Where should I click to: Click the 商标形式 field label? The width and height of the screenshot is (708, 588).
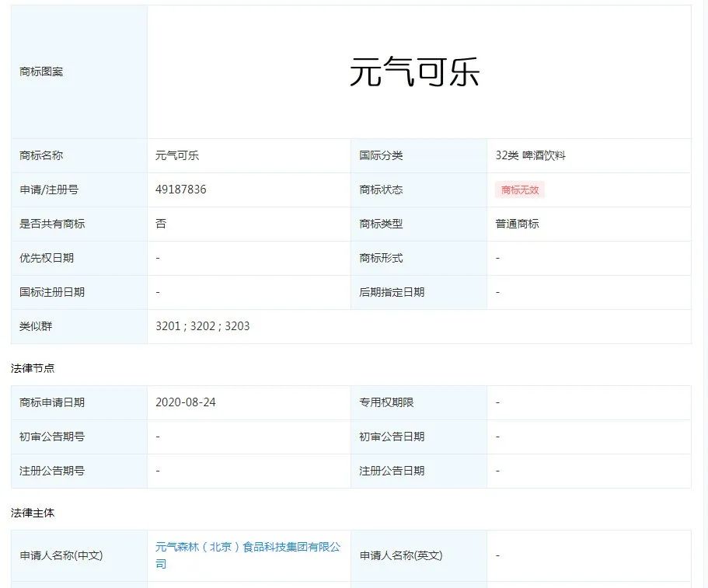point(381,258)
